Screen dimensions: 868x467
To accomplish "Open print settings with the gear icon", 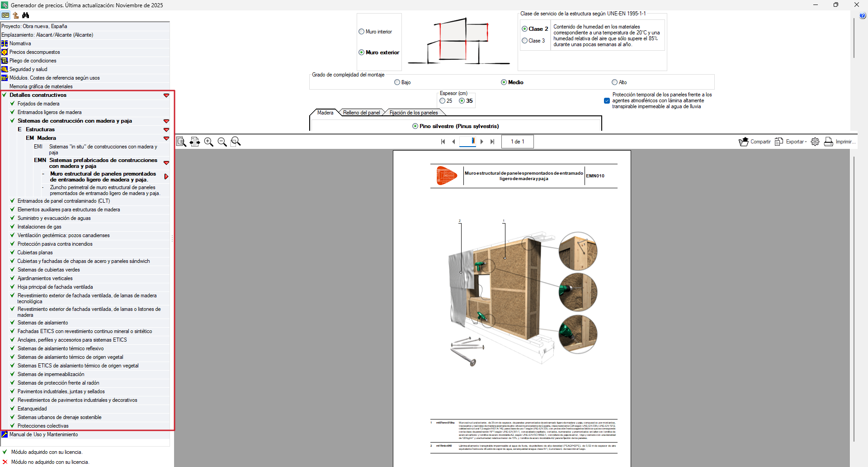I will pos(815,142).
